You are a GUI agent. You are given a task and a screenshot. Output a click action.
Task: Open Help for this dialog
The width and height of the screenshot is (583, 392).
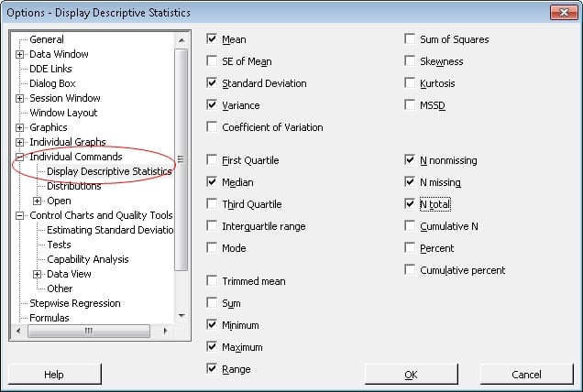pos(54,374)
